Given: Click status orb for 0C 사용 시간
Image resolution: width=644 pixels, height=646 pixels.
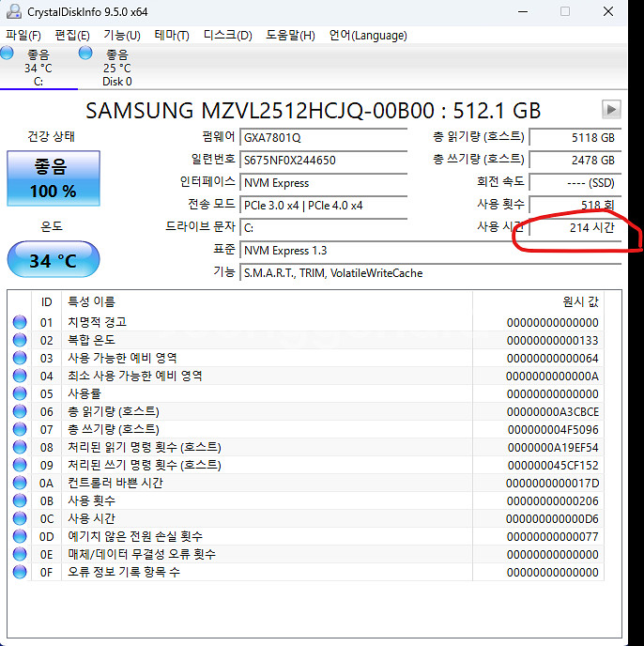Looking at the screenshot, I should click(x=20, y=518).
